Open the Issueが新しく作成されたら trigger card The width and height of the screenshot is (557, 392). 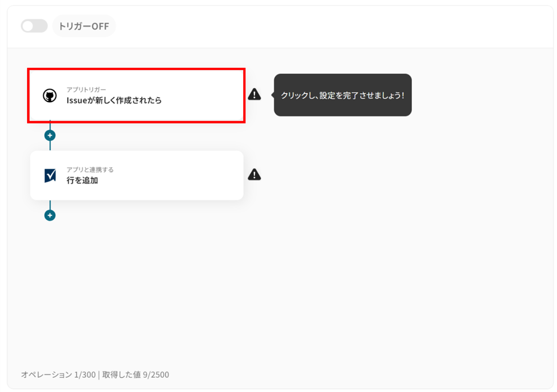136,95
